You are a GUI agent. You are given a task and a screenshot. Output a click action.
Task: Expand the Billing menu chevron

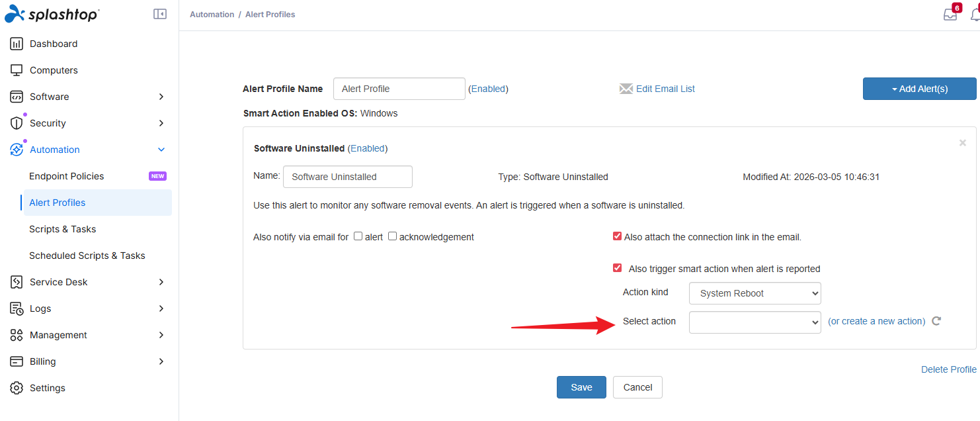click(x=161, y=361)
